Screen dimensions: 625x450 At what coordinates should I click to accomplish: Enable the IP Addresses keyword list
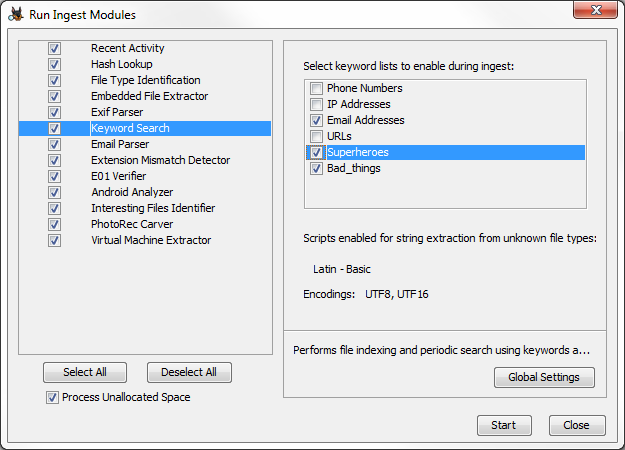coord(316,104)
